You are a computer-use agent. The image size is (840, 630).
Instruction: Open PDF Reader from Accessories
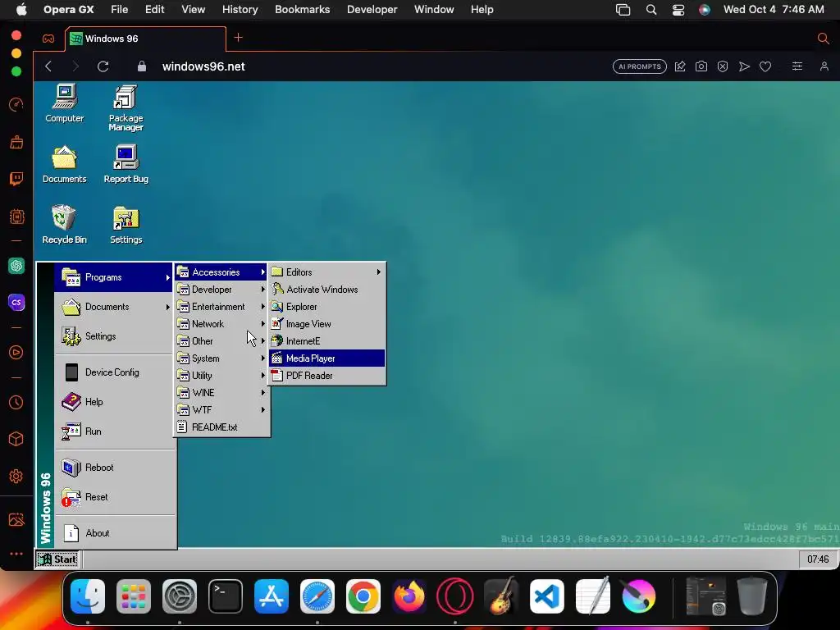(x=326, y=376)
